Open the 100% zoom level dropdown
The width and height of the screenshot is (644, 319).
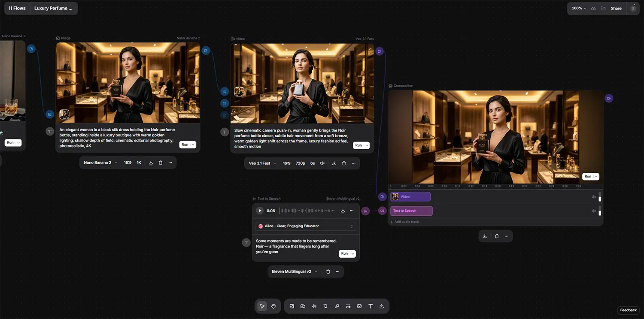pyautogui.click(x=579, y=9)
